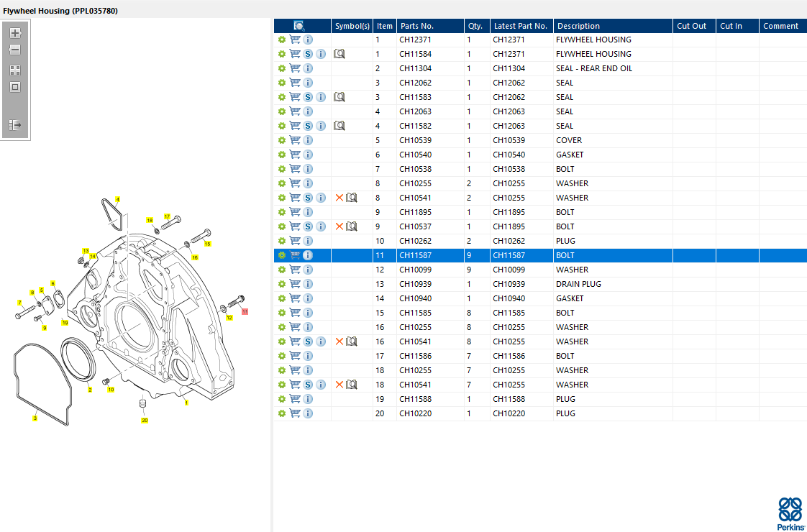The width and height of the screenshot is (807, 532).
Task: Click the zoom in plus button
Action: pos(15,33)
